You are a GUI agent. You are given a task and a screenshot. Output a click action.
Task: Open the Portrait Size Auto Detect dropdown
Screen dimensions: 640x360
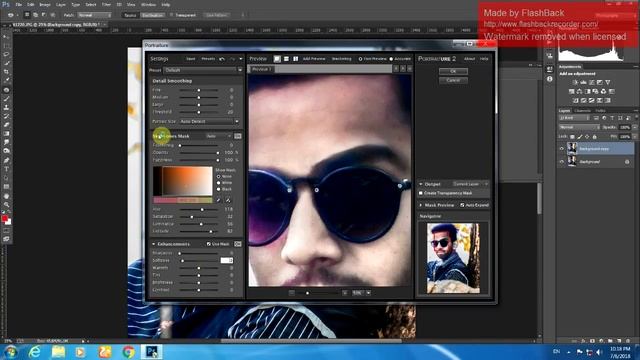tap(209, 122)
